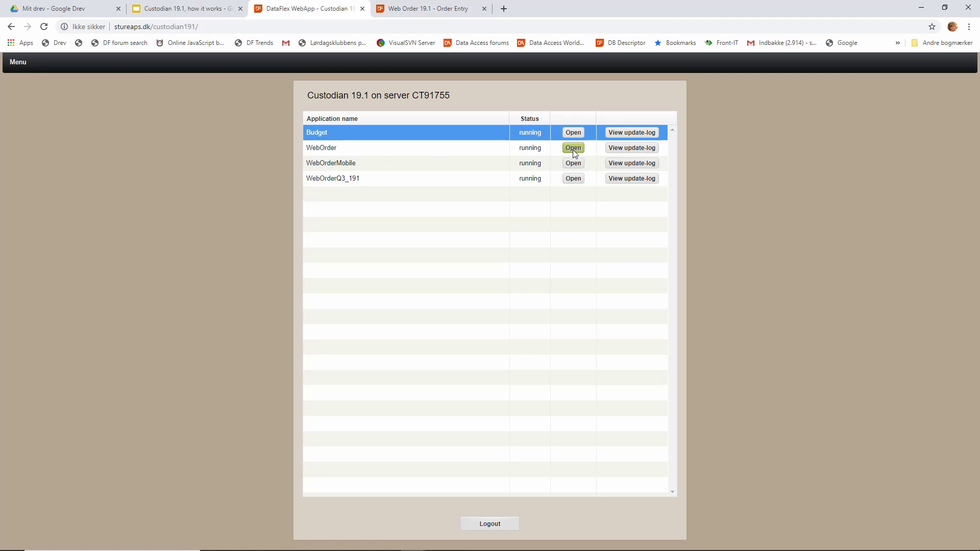Open a new tab with plus icon
The image size is (980, 551).
pyautogui.click(x=504, y=9)
